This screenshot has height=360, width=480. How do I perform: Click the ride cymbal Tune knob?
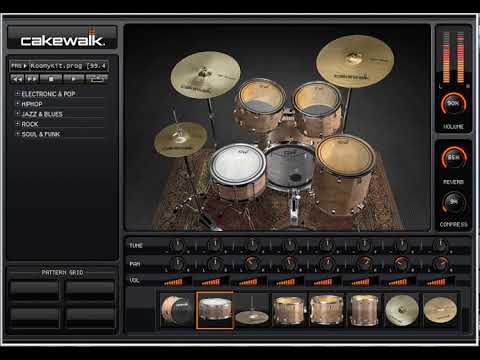point(440,246)
